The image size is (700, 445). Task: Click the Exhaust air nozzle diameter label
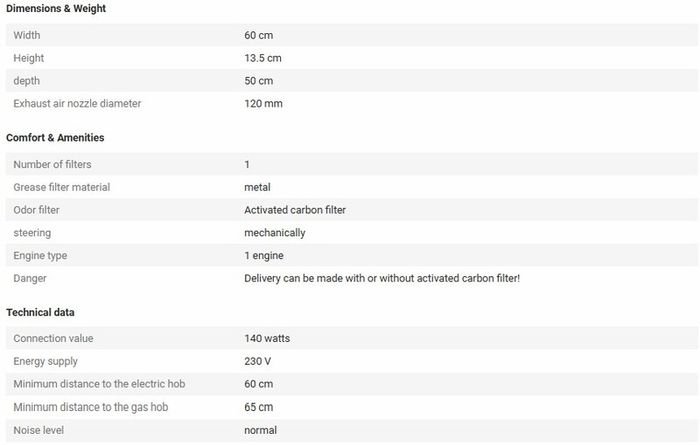(77, 104)
